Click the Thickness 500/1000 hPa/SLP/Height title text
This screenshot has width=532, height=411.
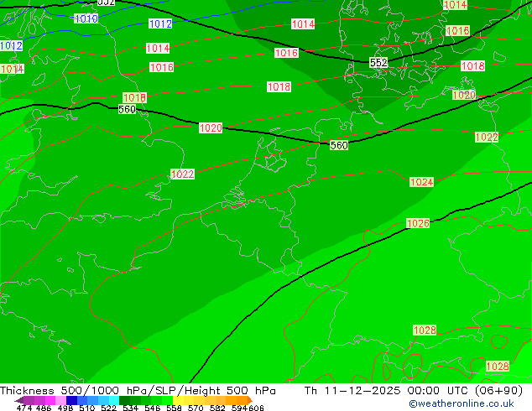tap(138, 391)
